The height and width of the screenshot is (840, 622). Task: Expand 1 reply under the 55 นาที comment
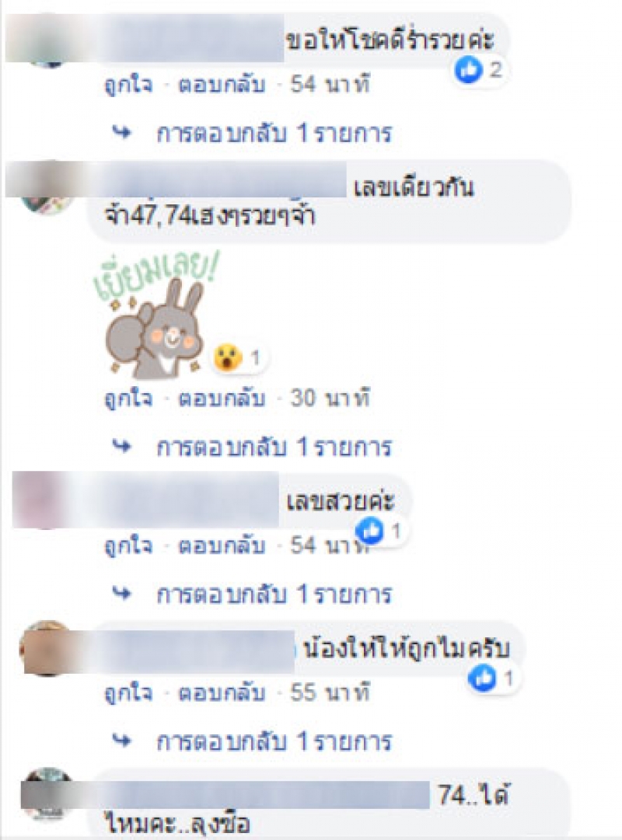tap(274, 741)
